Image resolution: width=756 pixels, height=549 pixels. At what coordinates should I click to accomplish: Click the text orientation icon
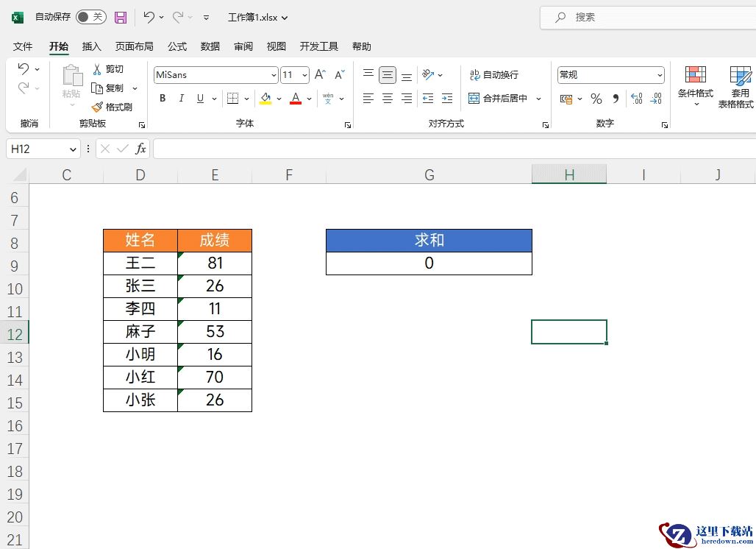click(428, 75)
